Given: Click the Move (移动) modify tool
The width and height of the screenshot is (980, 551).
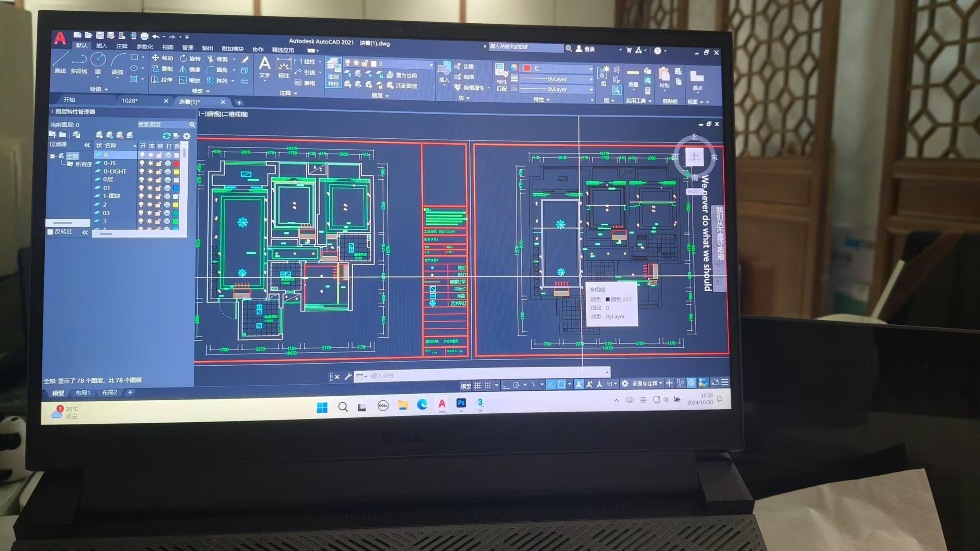Looking at the screenshot, I should (x=162, y=58).
